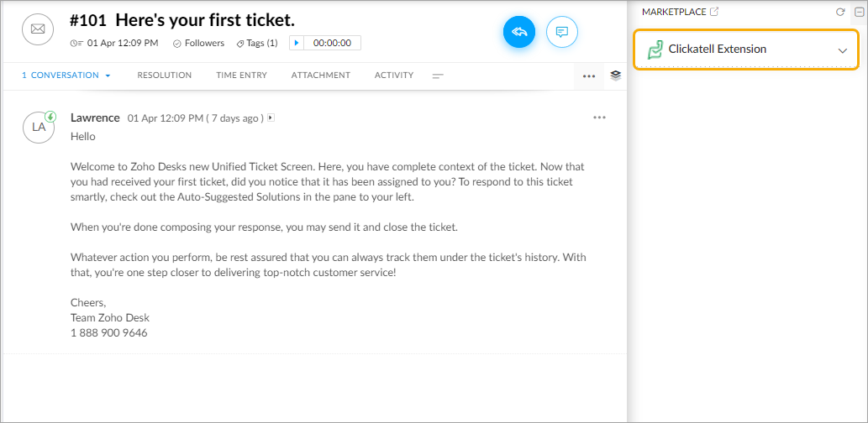Switch to the Resolution tab

pos(165,76)
